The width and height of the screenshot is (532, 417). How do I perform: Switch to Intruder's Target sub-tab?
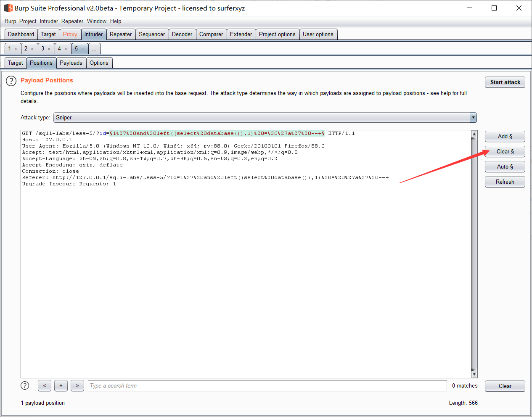(x=16, y=63)
